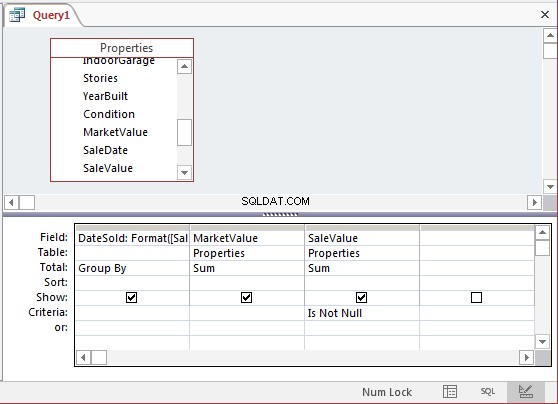Viewport: 558px width, 404px height.
Task: Open Table dropdown for SaleValue column
Action: pos(362,253)
